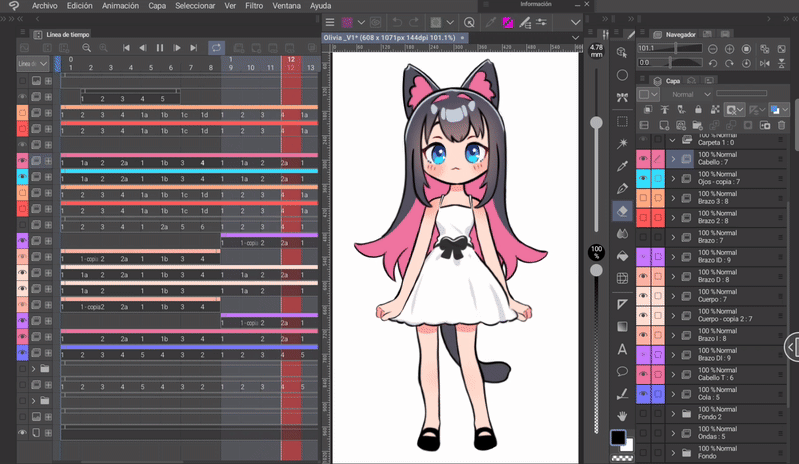Show the Fondo 2 folder layer

tap(643, 414)
